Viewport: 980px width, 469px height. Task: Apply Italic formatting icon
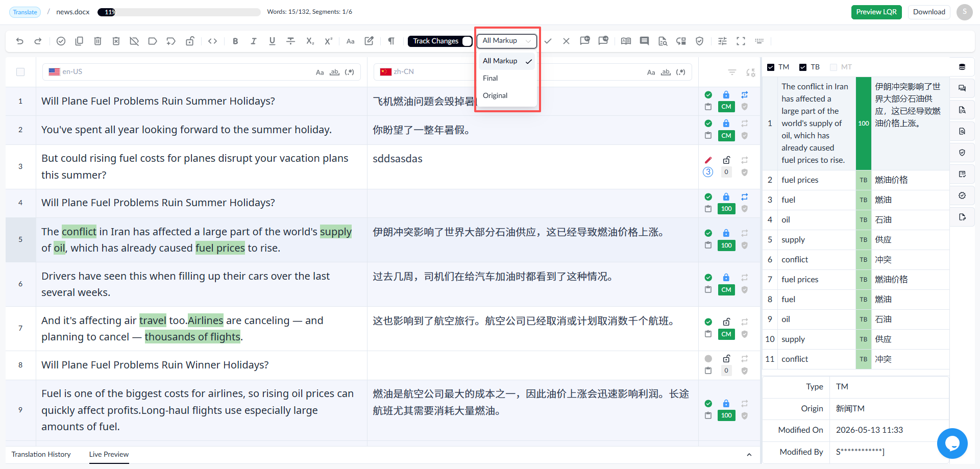tap(254, 41)
